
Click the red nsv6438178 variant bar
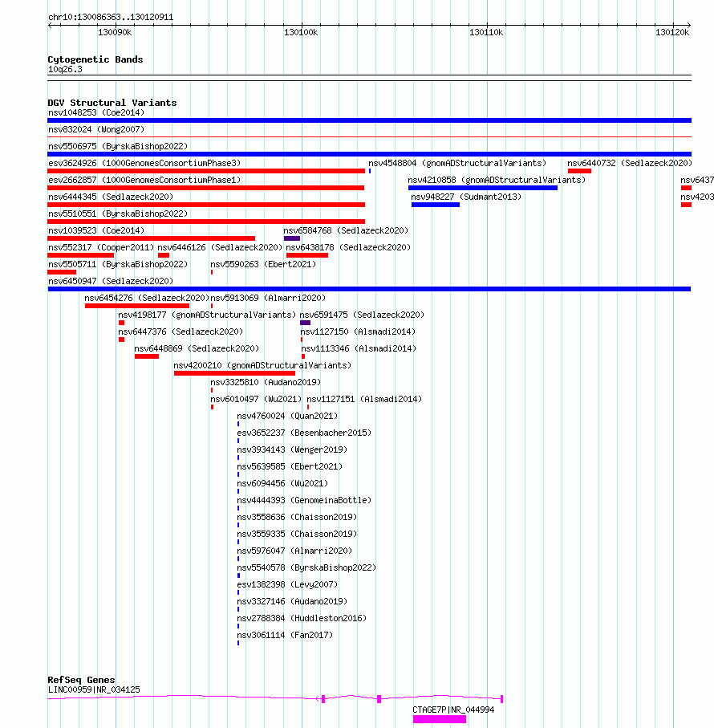(x=306, y=255)
